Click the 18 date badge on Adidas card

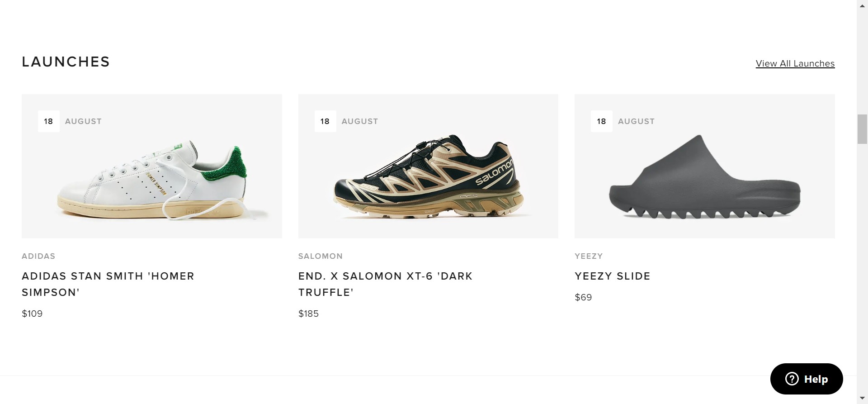point(48,121)
